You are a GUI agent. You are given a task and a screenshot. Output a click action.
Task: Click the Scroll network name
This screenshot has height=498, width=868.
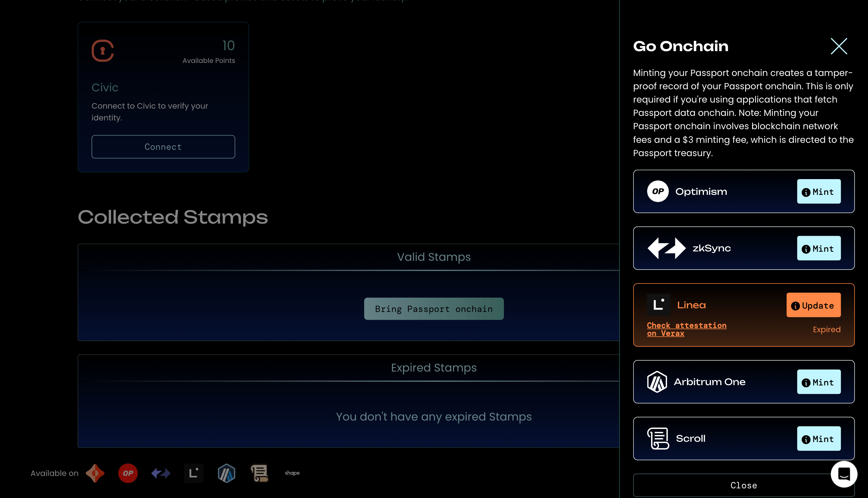[x=690, y=438]
